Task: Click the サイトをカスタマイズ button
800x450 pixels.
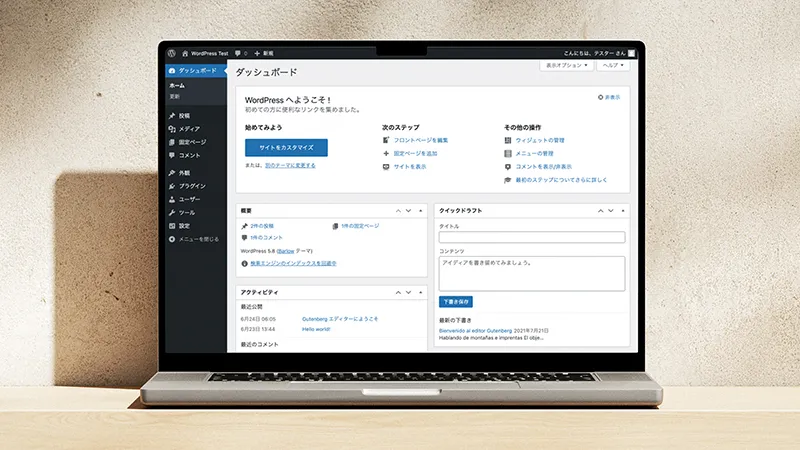Action: [286, 147]
